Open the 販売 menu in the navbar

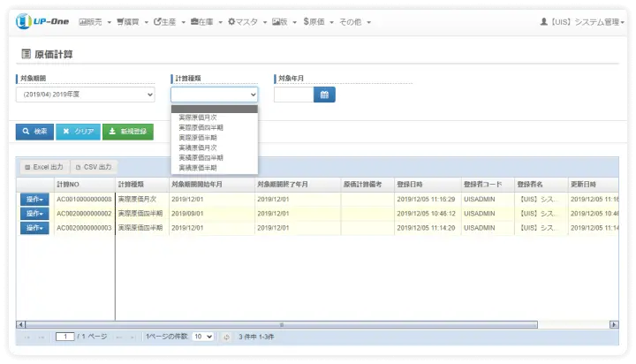pyautogui.click(x=95, y=21)
